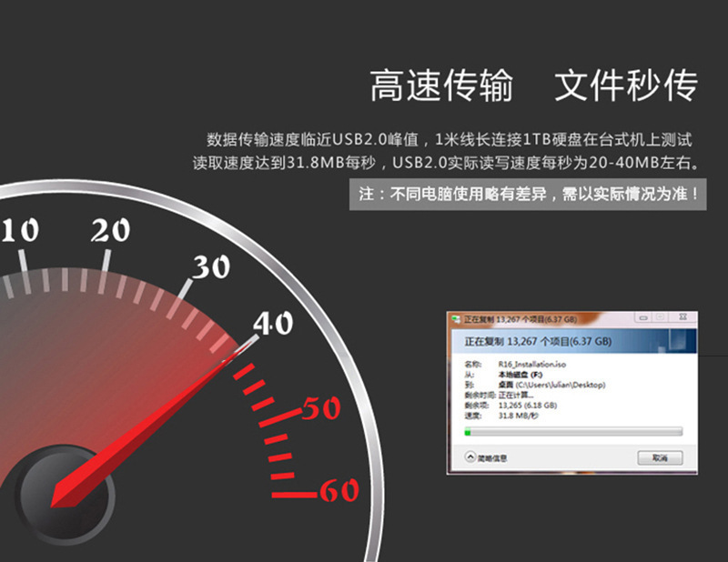Click the dimmed maximize button in copy dialog

click(661, 317)
